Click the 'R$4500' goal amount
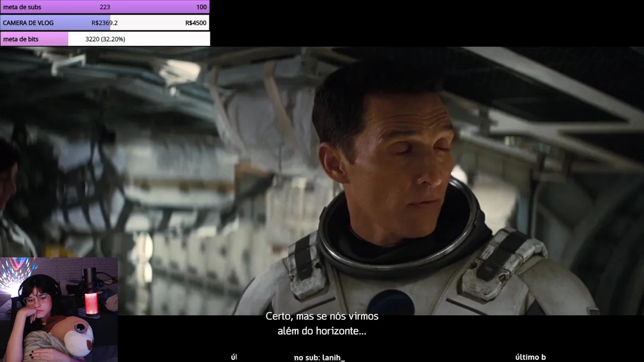 [196, 23]
